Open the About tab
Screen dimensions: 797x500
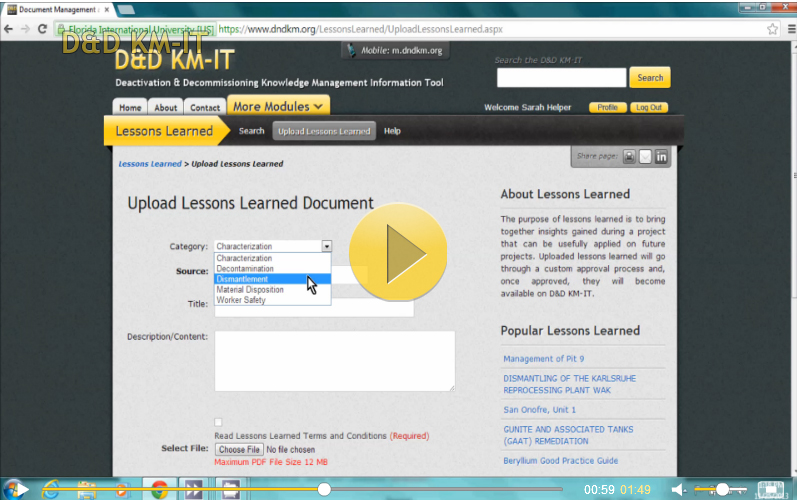pyautogui.click(x=166, y=107)
